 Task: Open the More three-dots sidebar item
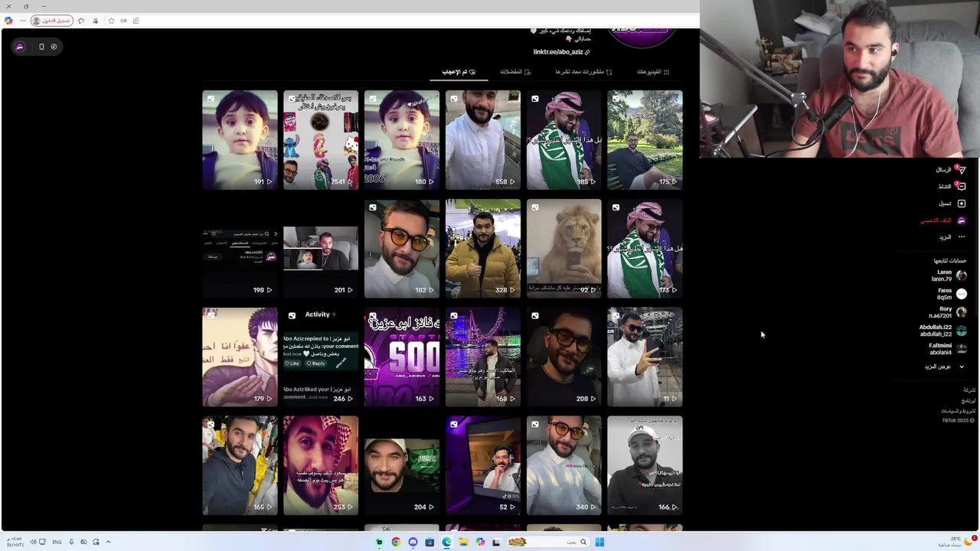(x=952, y=237)
